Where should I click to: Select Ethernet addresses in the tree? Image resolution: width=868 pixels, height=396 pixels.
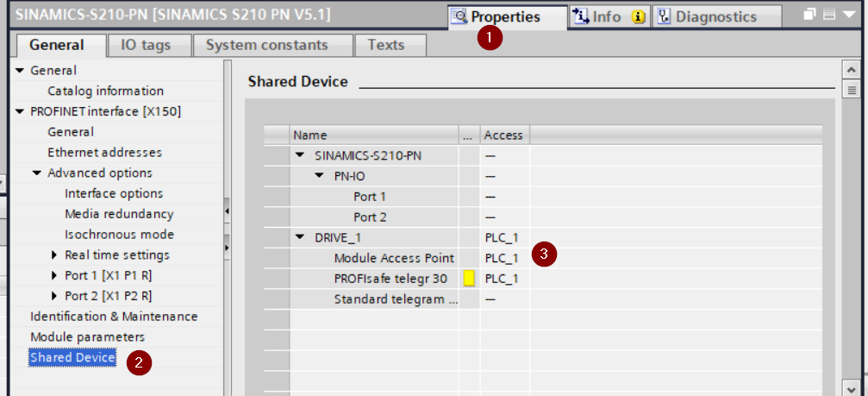(104, 153)
